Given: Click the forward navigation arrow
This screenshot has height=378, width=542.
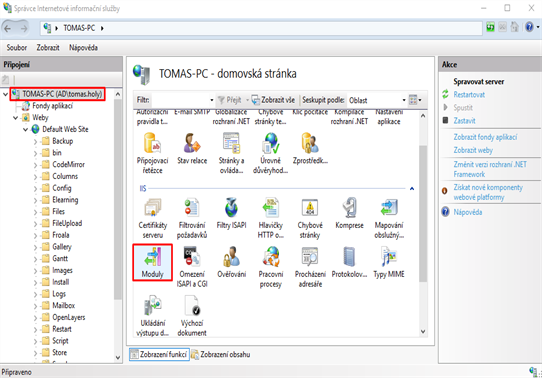Looking at the screenshot, I should click(x=24, y=28).
